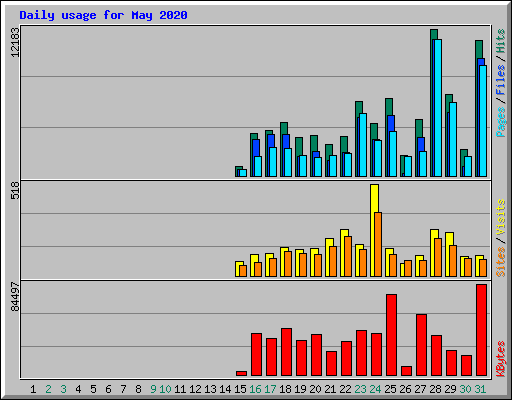The height and width of the screenshot is (400, 512).
Task: Select the orange sites bar for day 24
Action: [x=378, y=244]
